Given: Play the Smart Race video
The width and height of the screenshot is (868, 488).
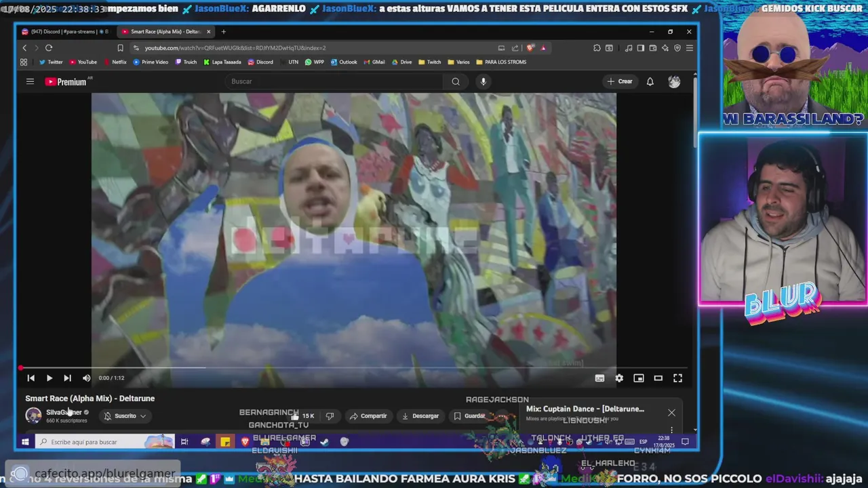Looking at the screenshot, I should (49, 378).
